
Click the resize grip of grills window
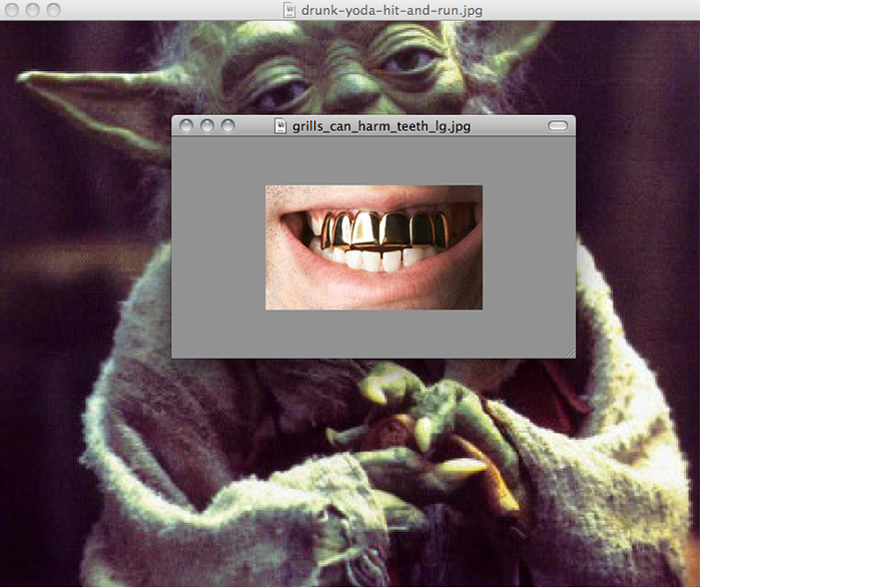[570, 352]
